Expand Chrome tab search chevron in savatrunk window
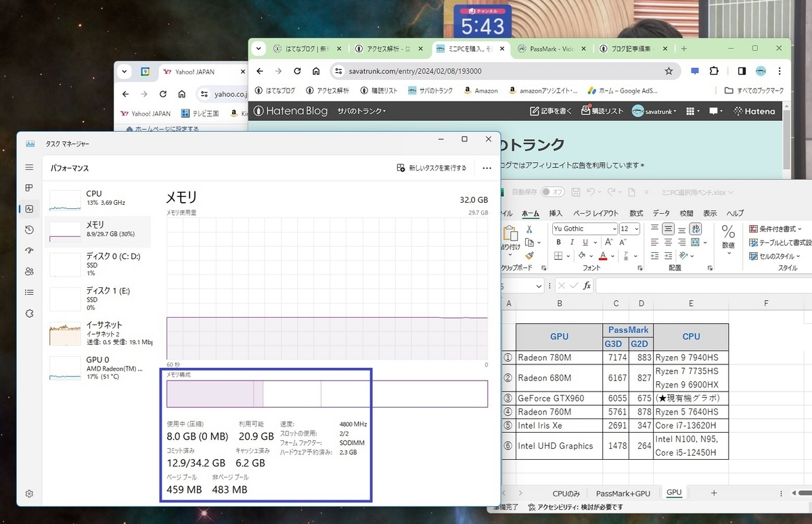This screenshot has width=812, height=524. 258,49
